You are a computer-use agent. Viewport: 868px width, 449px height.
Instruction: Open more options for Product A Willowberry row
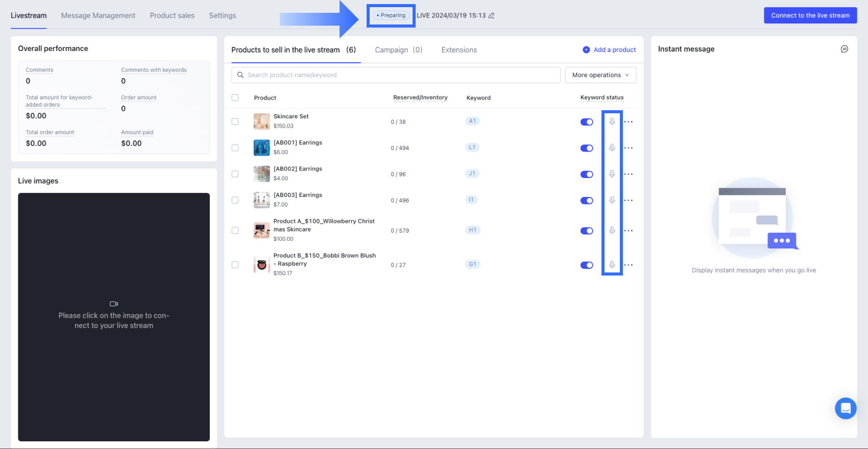[x=629, y=231]
